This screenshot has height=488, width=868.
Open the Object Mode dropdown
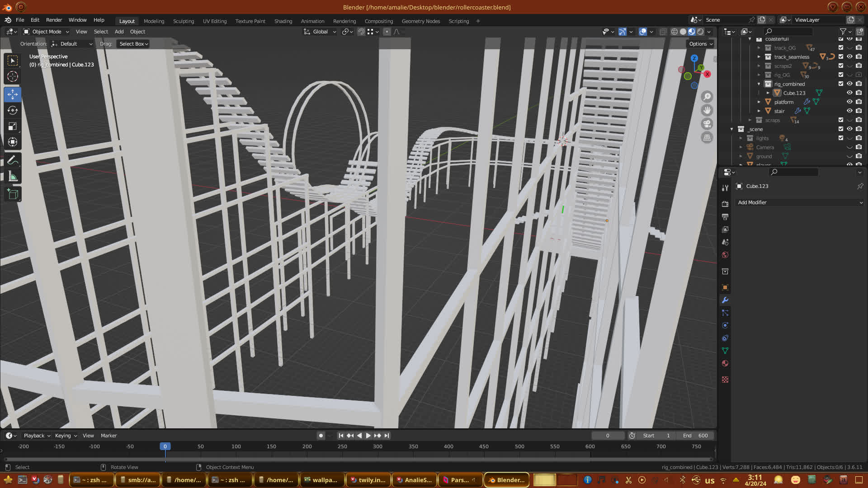46,32
